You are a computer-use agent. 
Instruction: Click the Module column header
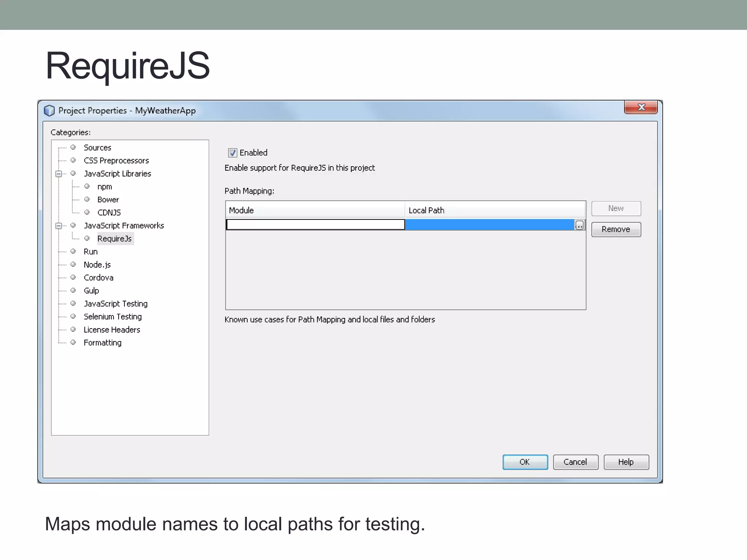315,210
